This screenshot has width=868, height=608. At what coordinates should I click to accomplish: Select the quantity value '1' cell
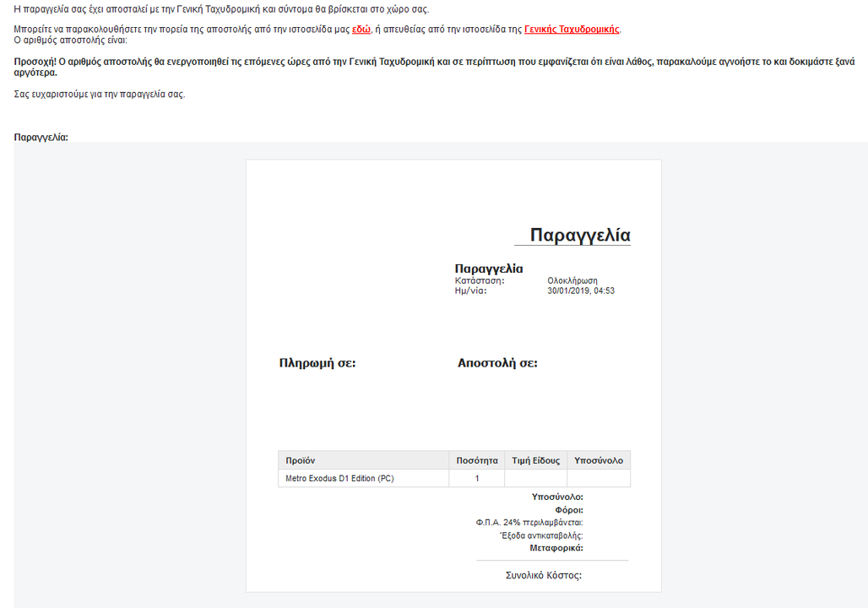[x=476, y=479]
